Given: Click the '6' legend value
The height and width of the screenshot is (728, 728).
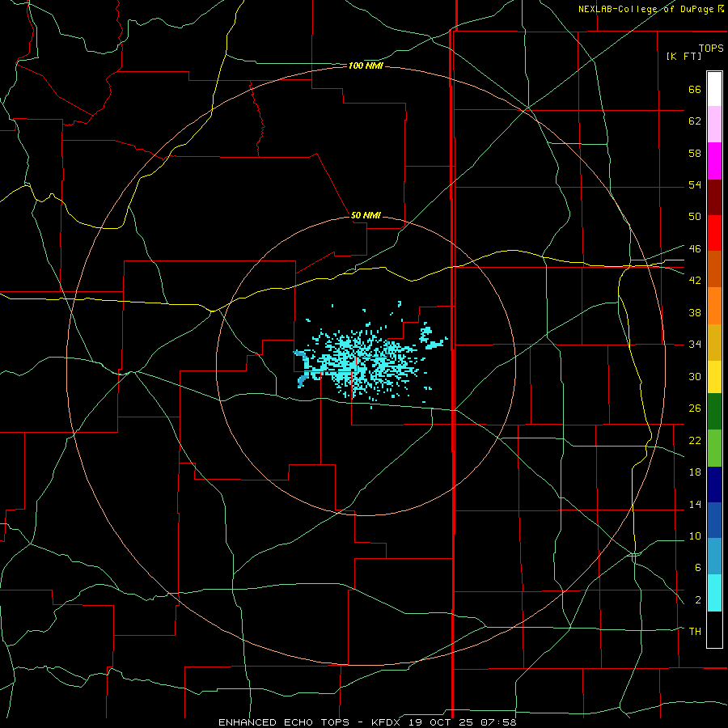Looking at the screenshot, I should pos(697,567).
